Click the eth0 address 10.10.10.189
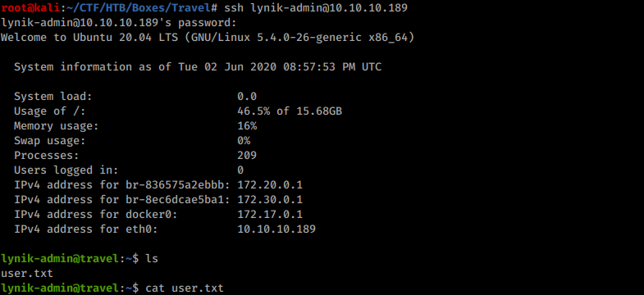This screenshot has width=644, height=295. click(x=276, y=229)
